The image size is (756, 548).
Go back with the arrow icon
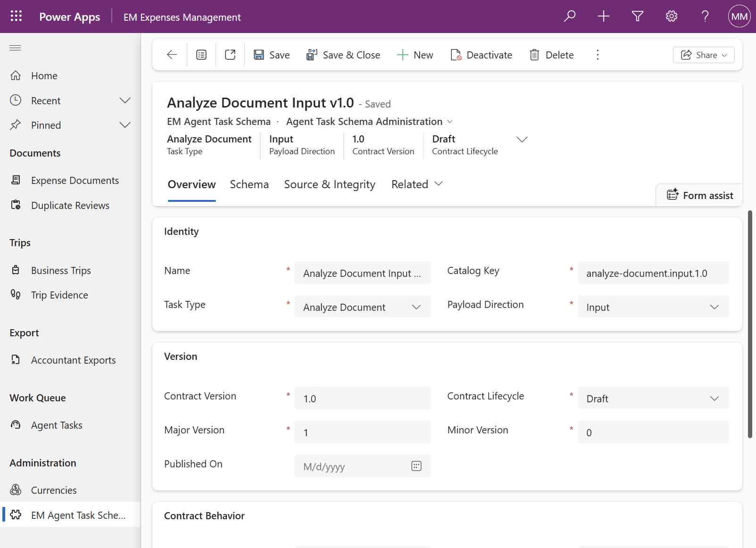point(172,55)
